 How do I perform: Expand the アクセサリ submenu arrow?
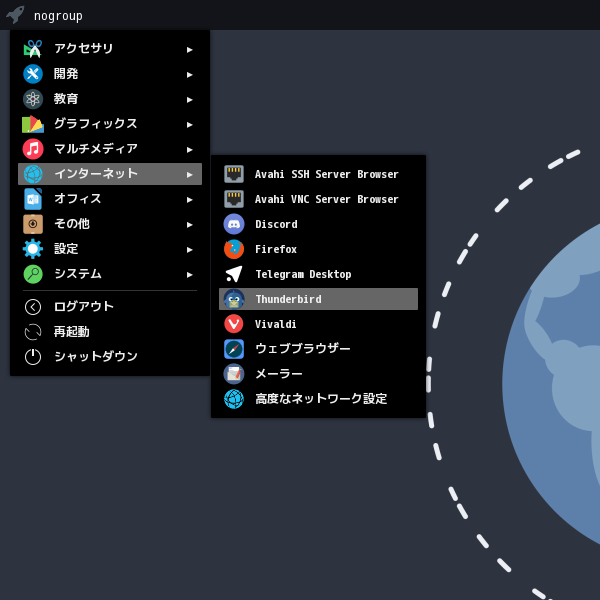point(189,49)
